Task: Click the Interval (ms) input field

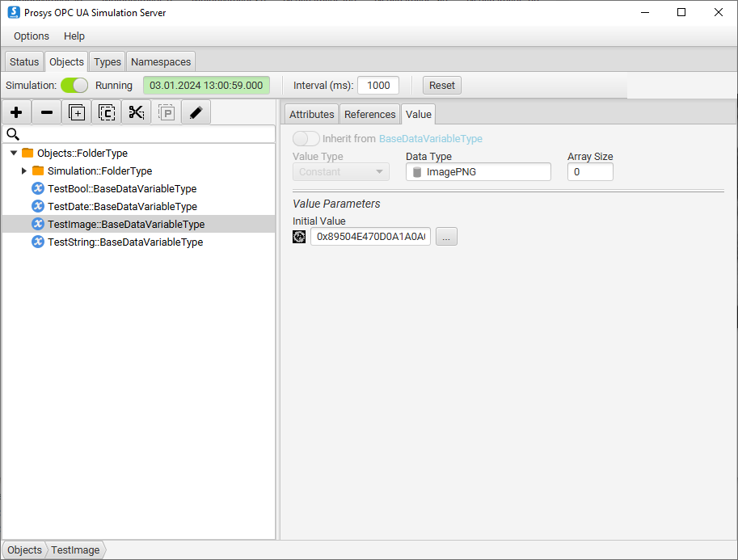Action: (377, 85)
